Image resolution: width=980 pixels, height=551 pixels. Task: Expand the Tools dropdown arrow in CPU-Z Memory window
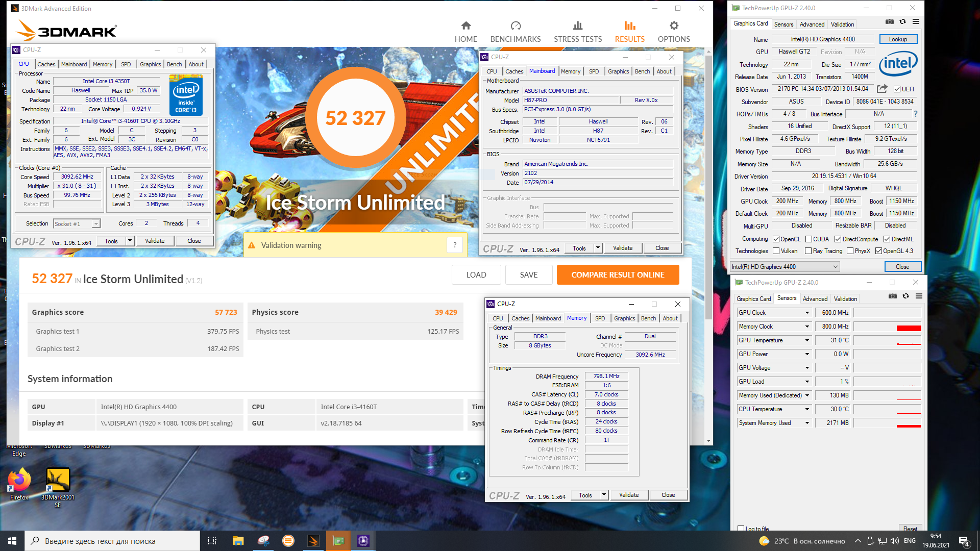(x=604, y=495)
